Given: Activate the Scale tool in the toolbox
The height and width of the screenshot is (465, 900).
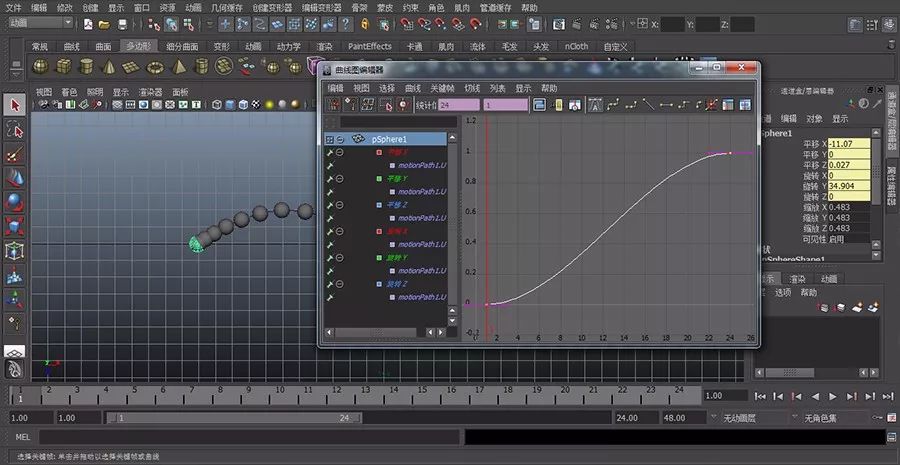Looking at the screenshot, I should [x=15, y=226].
